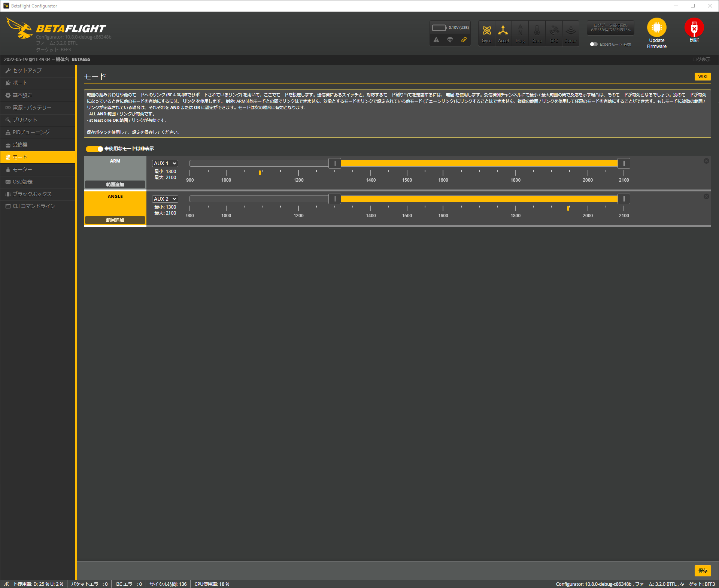Toggle 未使用なモードは非表示 switch

[x=94, y=149]
